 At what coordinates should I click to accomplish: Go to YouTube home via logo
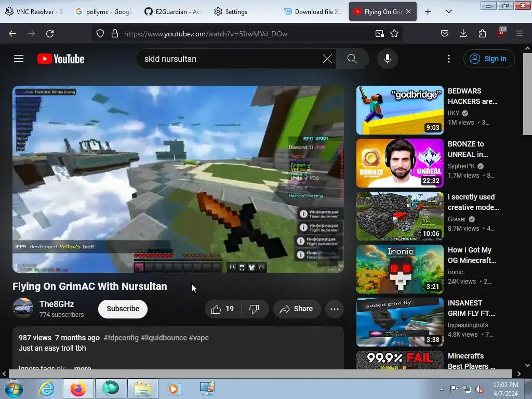[61, 59]
